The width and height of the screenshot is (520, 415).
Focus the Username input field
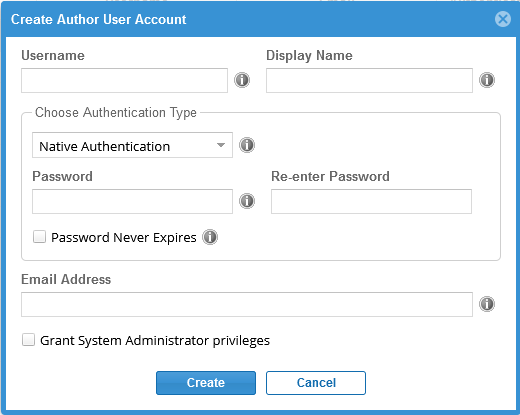(x=124, y=80)
